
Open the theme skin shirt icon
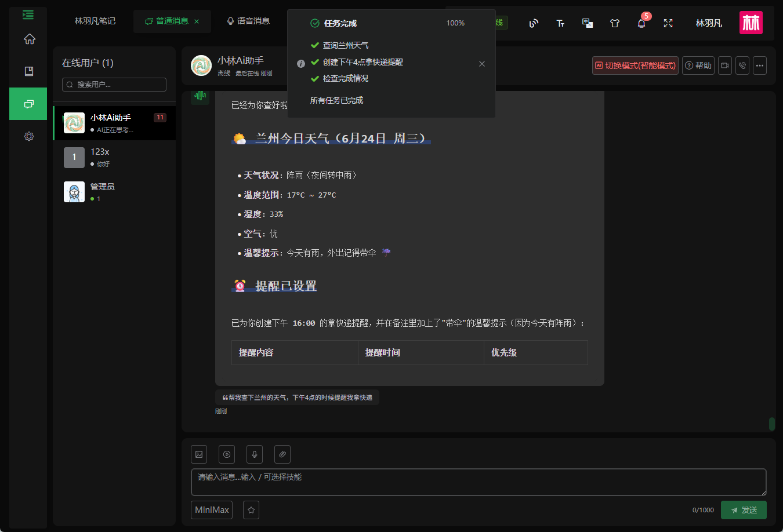pyautogui.click(x=615, y=23)
